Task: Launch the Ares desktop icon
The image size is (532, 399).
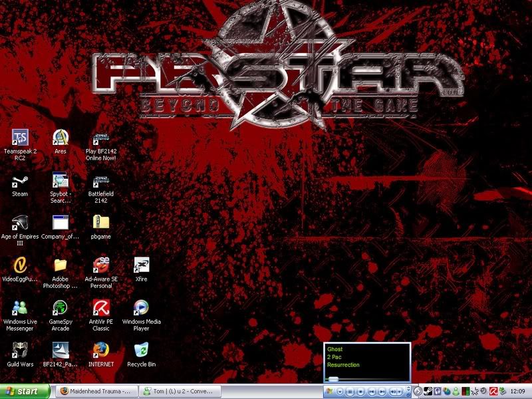Action: (x=61, y=142)
